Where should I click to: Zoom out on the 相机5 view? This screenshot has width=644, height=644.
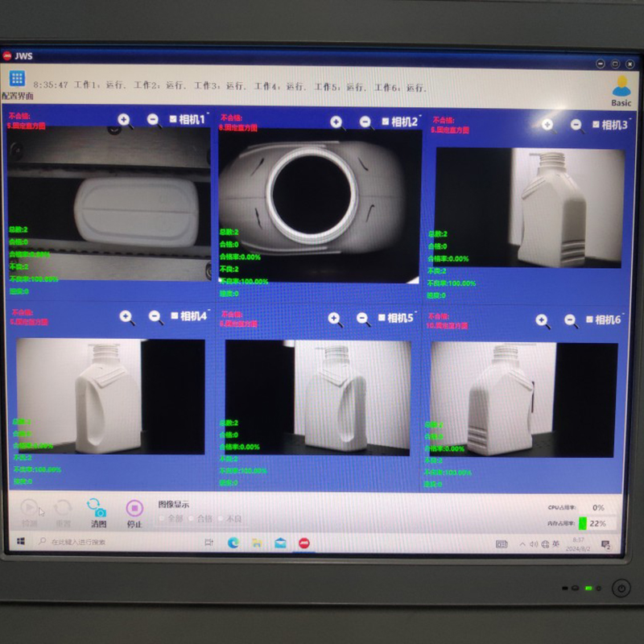tap(362, 319)
